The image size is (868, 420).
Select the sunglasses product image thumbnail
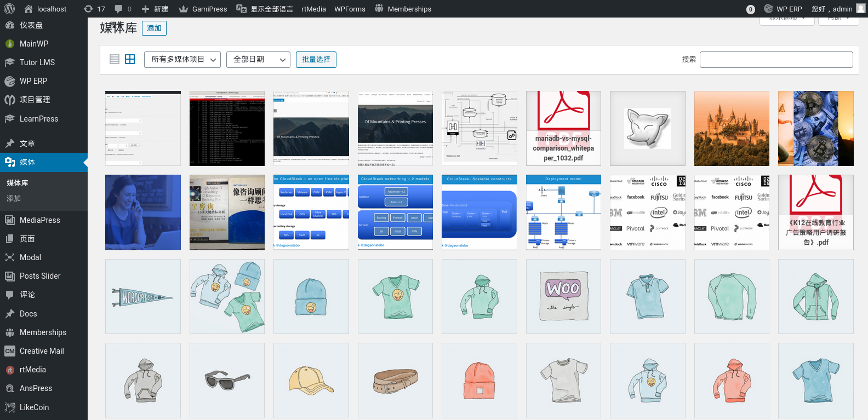coord(227,381)
